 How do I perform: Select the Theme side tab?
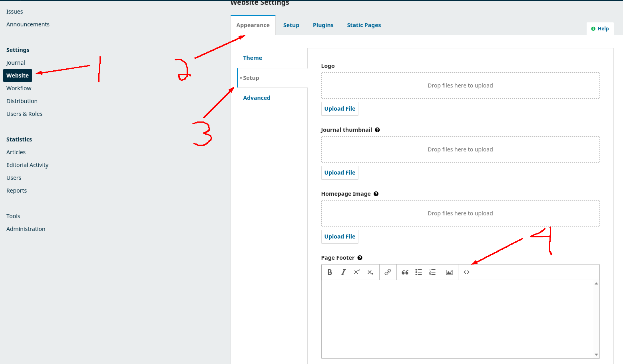(x=253, y=58)
